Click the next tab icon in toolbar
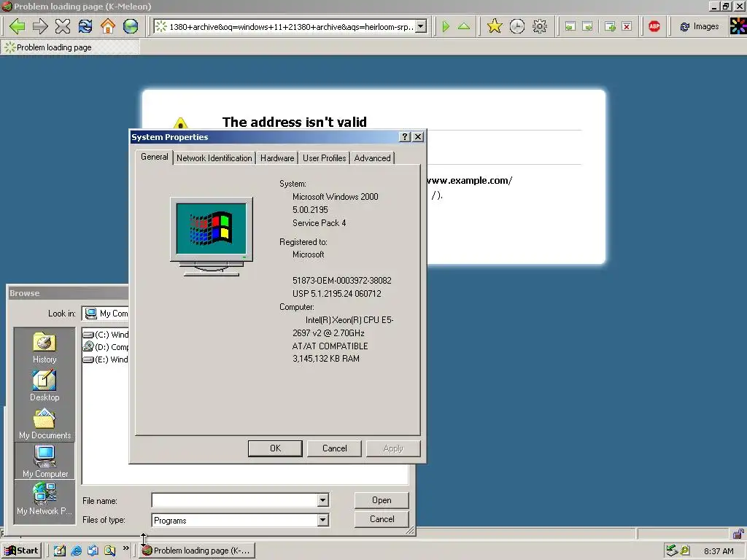This screenshot has height=560, width=747. tap(587, 26)
